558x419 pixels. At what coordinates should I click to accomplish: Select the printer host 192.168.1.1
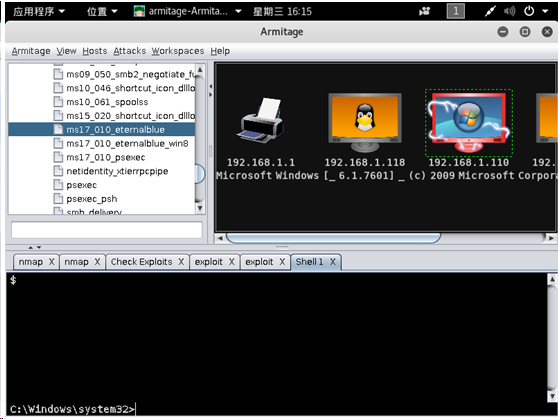tap(260, 121)
